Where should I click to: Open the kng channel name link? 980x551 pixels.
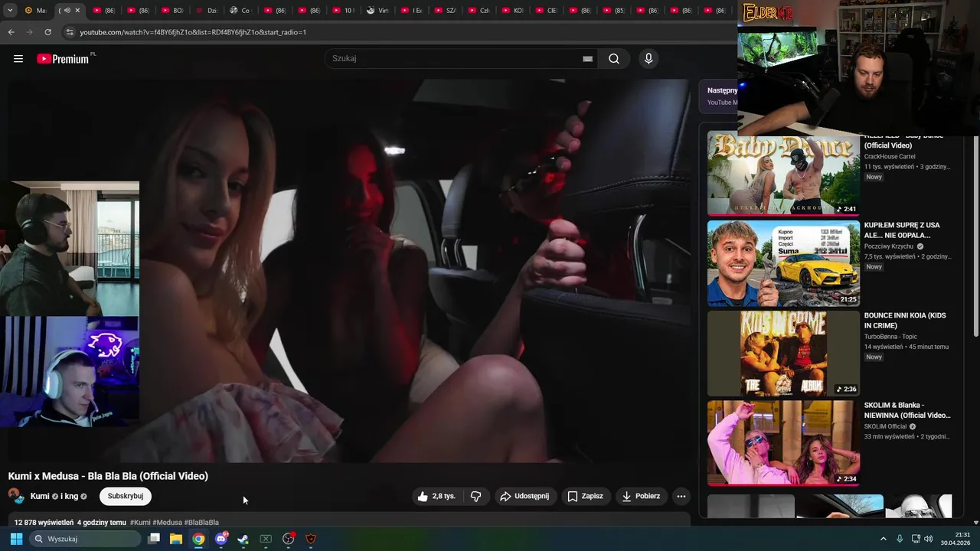[x=70, y=496]
